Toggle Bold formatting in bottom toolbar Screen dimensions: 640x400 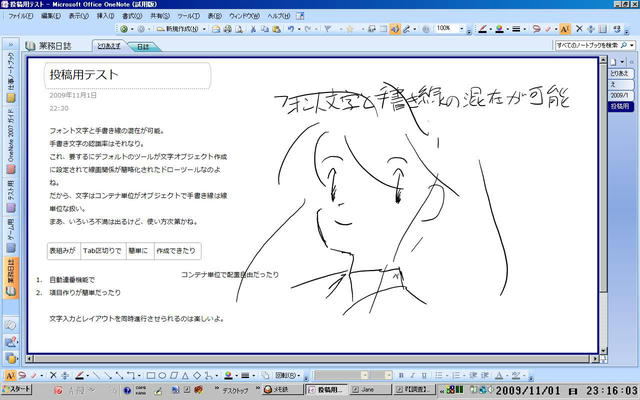coord(401,375)
